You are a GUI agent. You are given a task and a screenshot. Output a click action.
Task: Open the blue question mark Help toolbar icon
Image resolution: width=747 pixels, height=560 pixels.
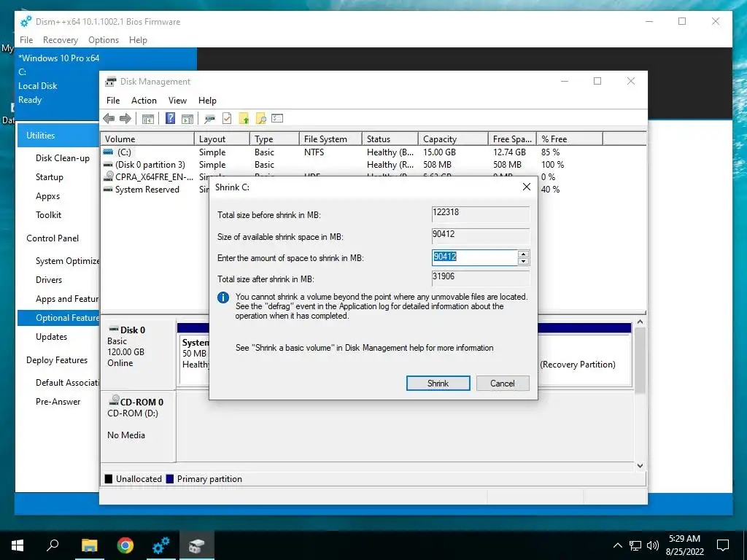click(x=170, y=118)
